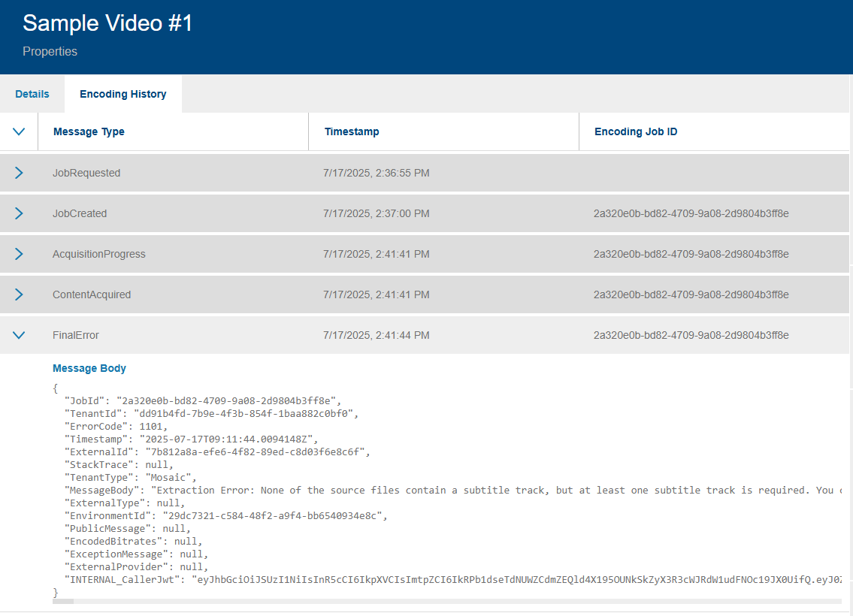Expand the ContentAcquired message details
Image resolution: width=853 pixels, height=616 pixels.
click(19, 294)
